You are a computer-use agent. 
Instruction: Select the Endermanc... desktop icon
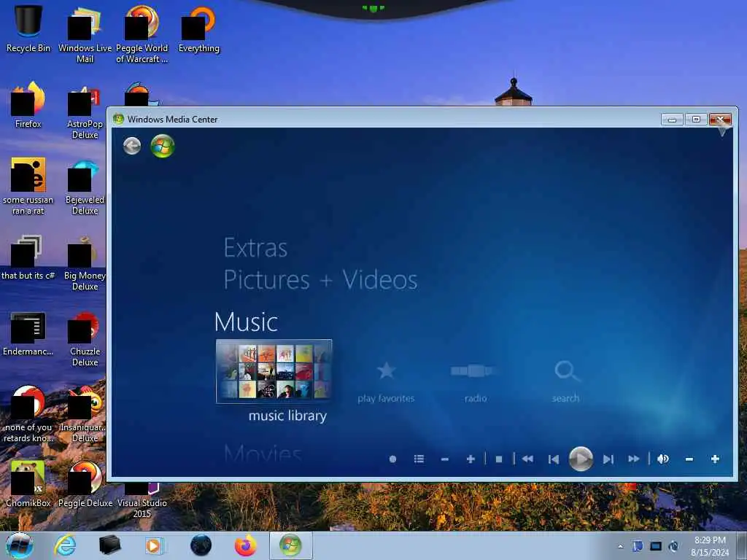coord(28,333)
